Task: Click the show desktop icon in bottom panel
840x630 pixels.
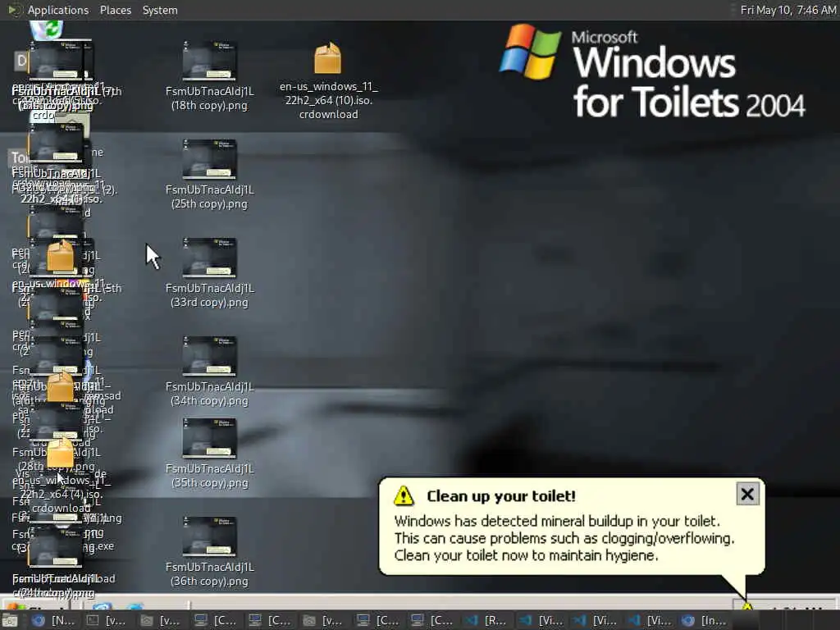Action: (9, 621)
